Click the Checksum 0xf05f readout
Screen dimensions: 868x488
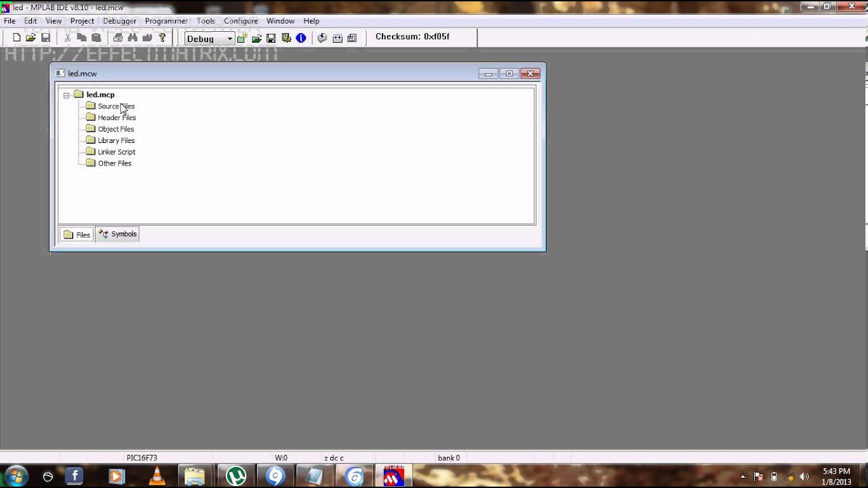(x=412, y=37)
